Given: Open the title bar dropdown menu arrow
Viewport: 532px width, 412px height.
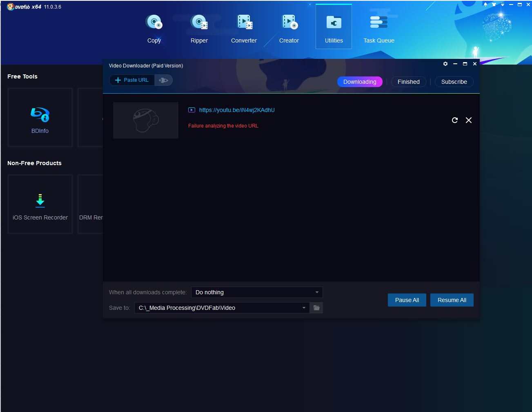Looking at the screenshot, I should pos(503,4).
